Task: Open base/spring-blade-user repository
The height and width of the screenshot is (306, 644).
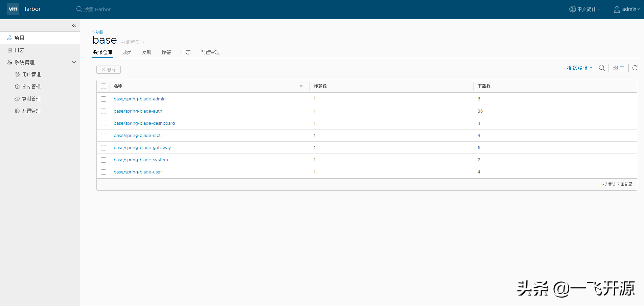Action: pyautogui.click(x=138, y=172)
